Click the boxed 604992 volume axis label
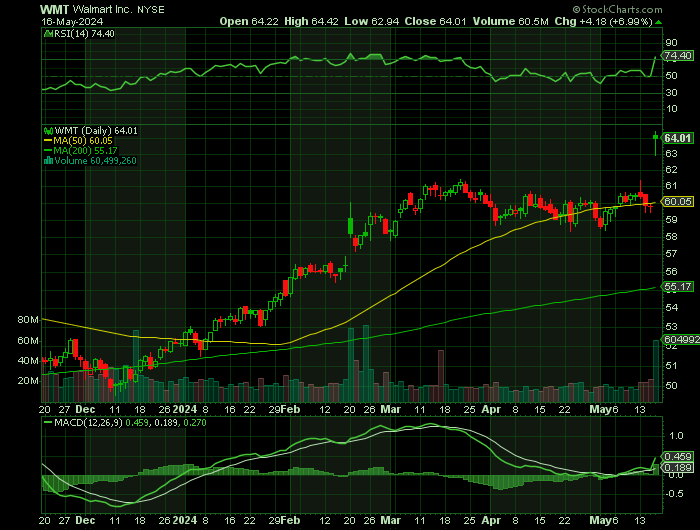This screenshot has height=530, width=700. (x=681, y=340)
